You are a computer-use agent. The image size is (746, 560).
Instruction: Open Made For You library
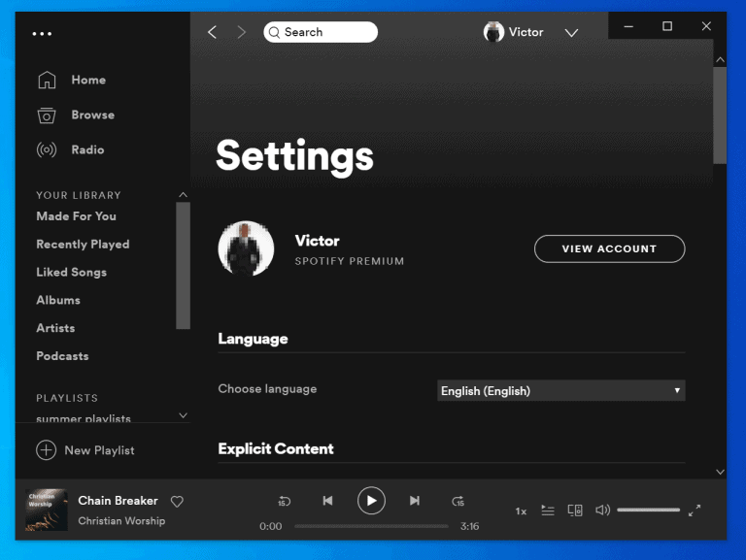click(x=76, y=216)
